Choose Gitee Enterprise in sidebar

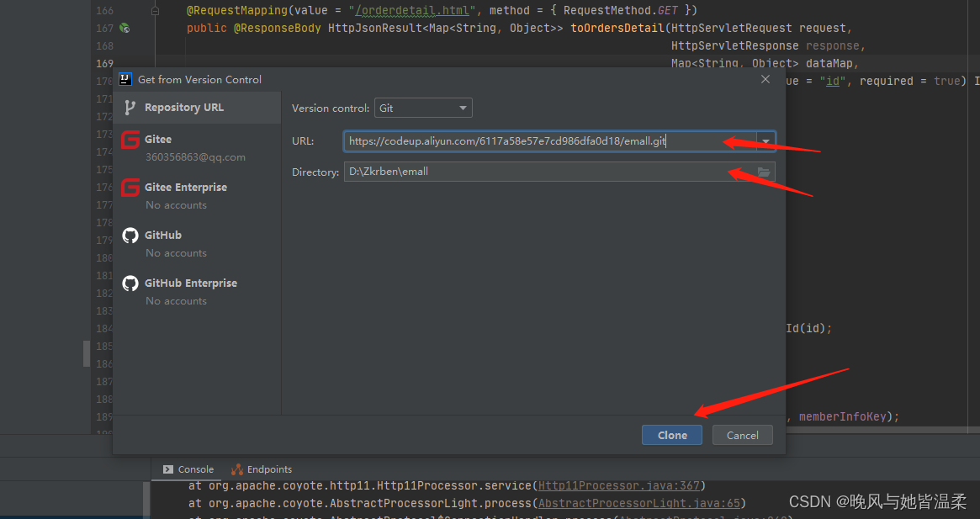197,196
